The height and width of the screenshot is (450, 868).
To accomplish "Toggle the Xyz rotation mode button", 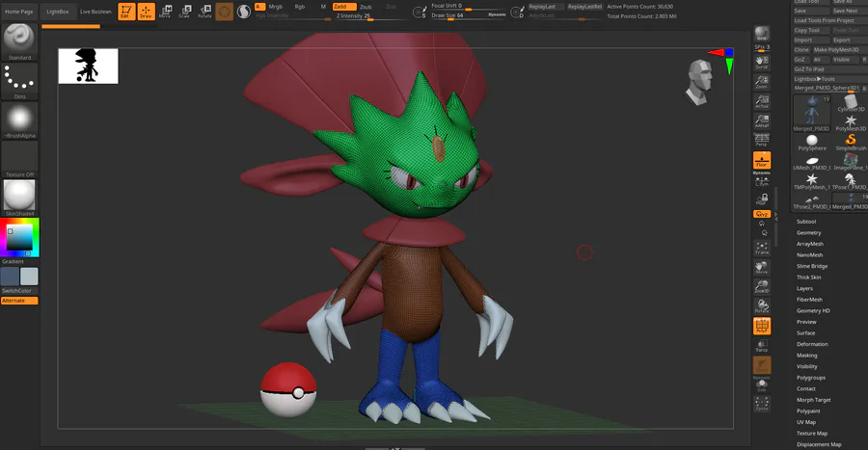I will pos(762,214).
